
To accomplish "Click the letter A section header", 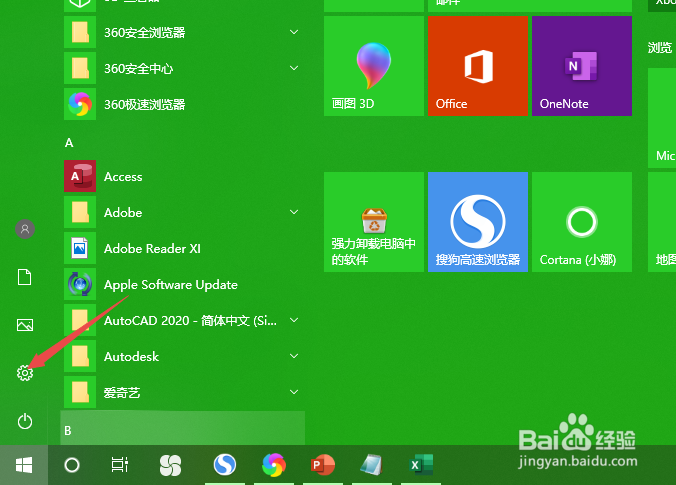I will point(69,143).
